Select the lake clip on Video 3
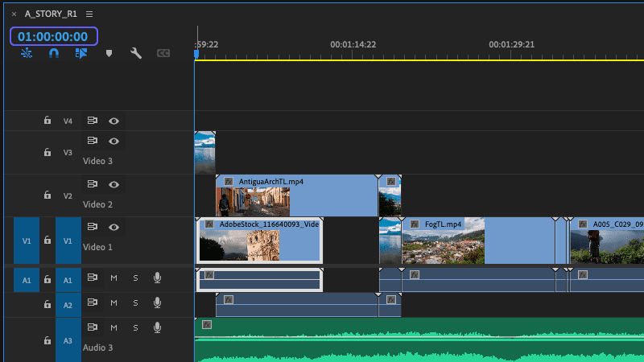This screenshot has height=362, width=644. 205,153
